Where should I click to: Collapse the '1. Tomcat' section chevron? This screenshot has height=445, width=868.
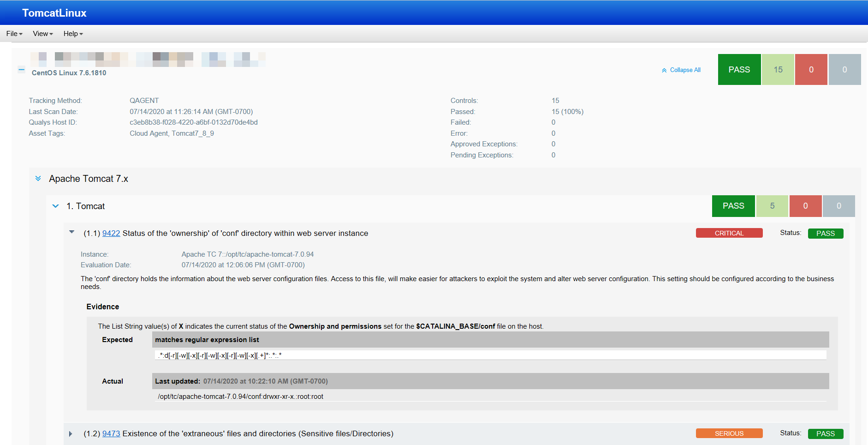click(x=56, y=206)
